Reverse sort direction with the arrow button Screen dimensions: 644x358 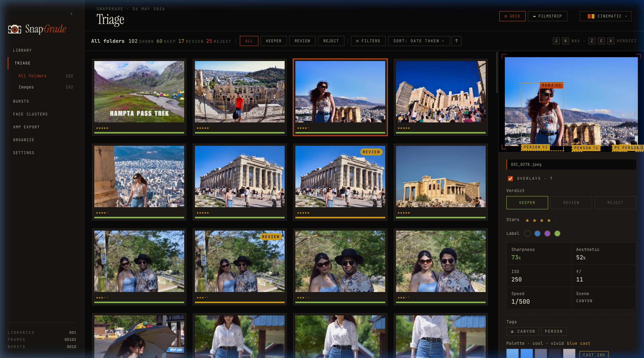click(456, 41)
